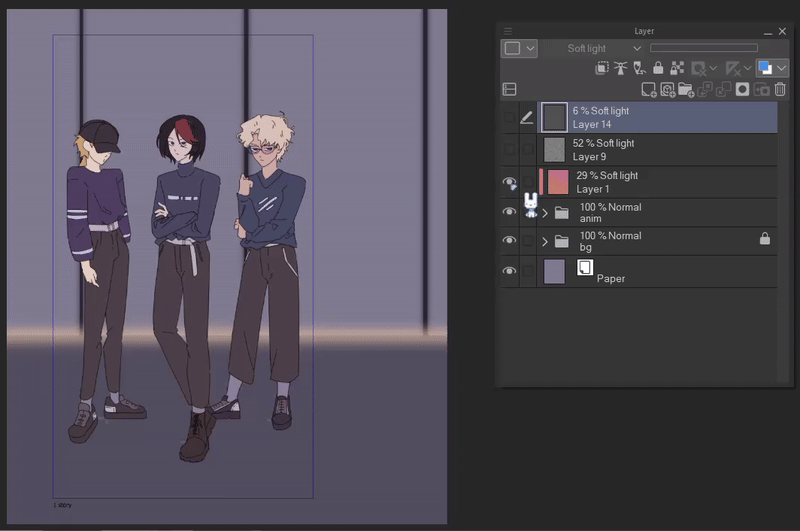Image resolution: width=800 pixels, height=531 pixels.
Task: Click the padlock icon on bg folder
Action: (x=765, y=238)
